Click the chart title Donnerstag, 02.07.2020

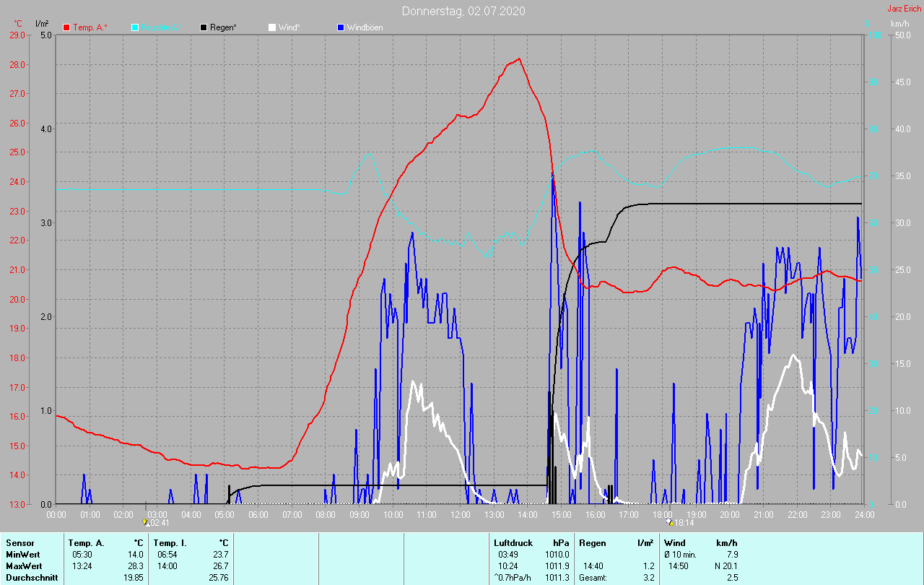[x=463, y=11]
